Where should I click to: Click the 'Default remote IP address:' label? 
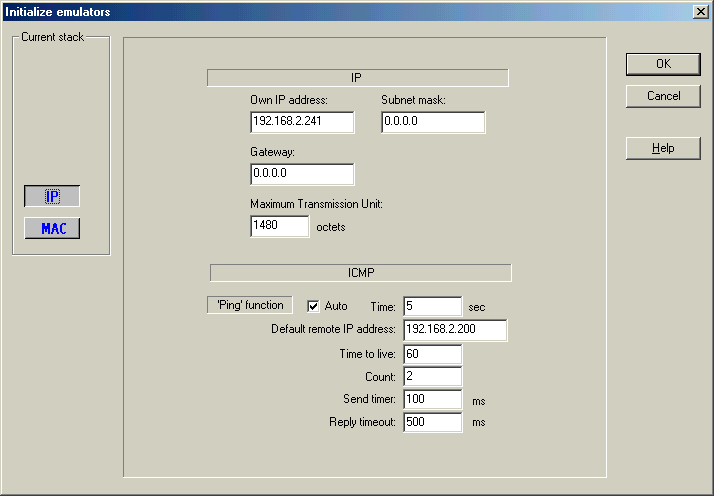[333, 329]
